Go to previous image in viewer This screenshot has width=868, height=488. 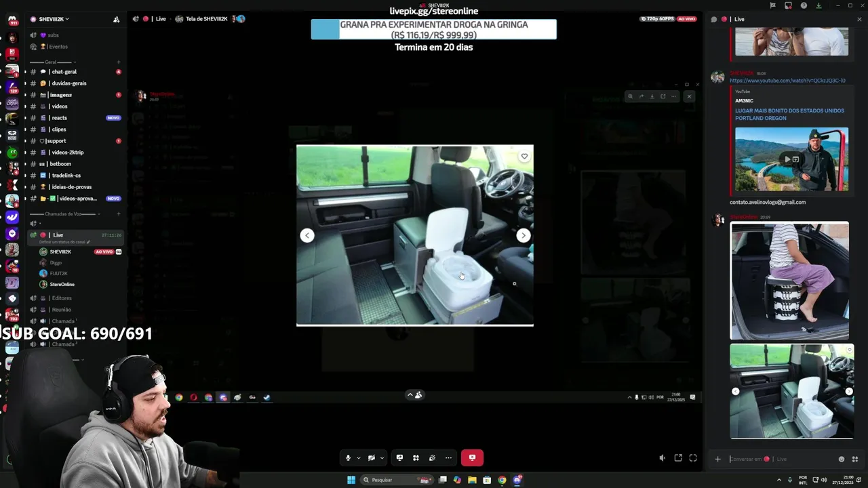click(307, 235)
